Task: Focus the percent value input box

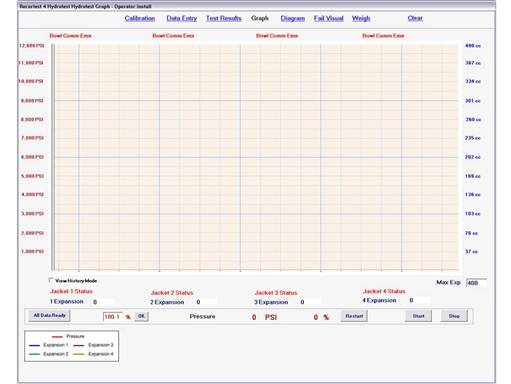Action: 113,316
